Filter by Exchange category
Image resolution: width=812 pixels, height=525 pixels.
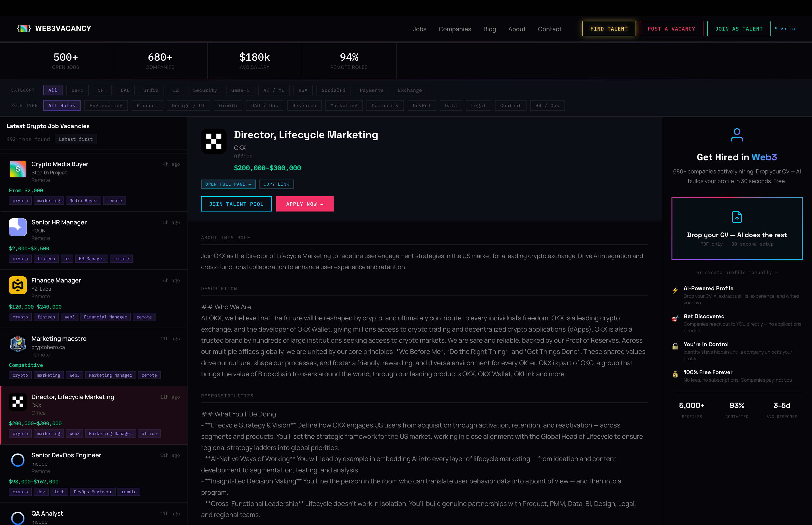coord(410,90)
